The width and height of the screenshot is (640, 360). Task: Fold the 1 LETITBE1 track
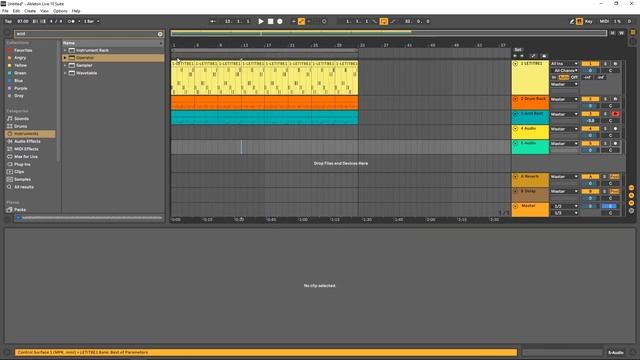point(516,64)
